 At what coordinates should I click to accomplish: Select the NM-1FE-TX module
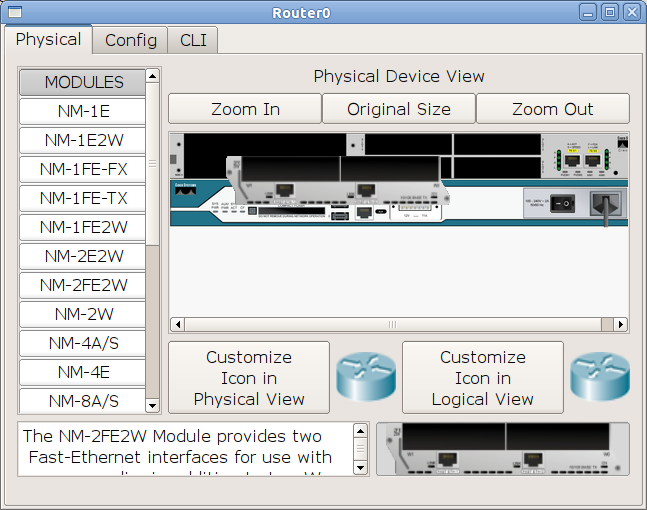point(83,198)
